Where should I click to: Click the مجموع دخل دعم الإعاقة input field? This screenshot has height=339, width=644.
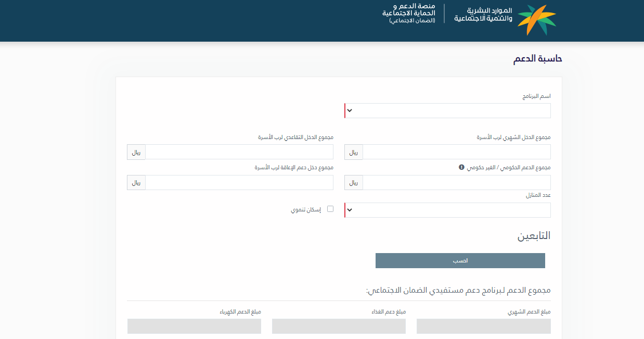239,183
